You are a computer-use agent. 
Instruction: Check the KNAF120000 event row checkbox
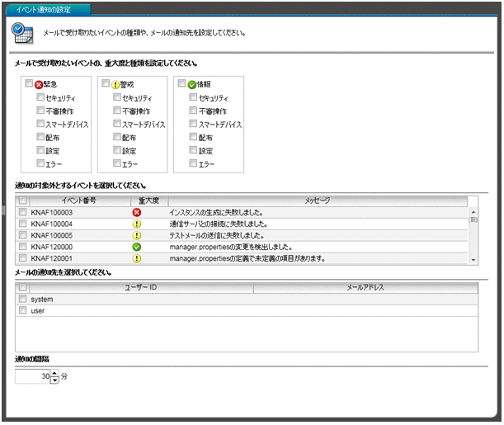point(23,247)
